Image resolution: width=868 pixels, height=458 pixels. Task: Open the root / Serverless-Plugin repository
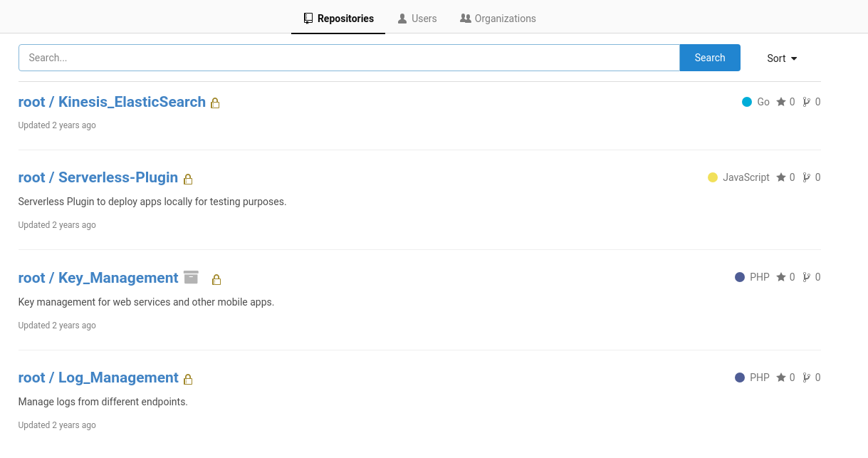98,177
